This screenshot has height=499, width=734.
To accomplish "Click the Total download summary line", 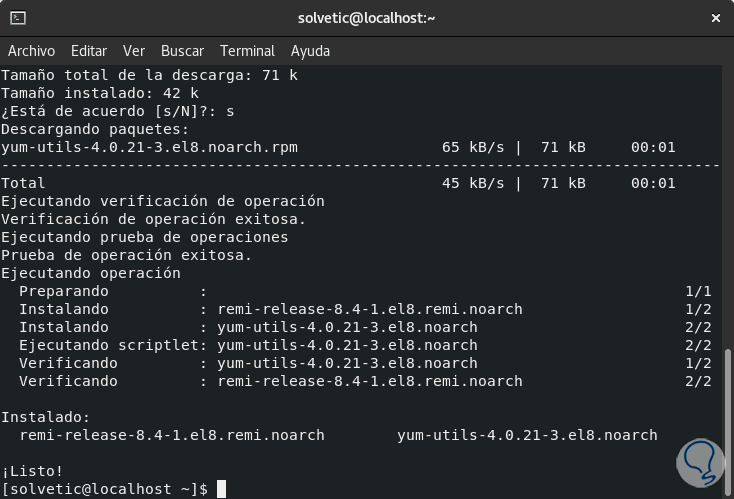I will 23,183.
